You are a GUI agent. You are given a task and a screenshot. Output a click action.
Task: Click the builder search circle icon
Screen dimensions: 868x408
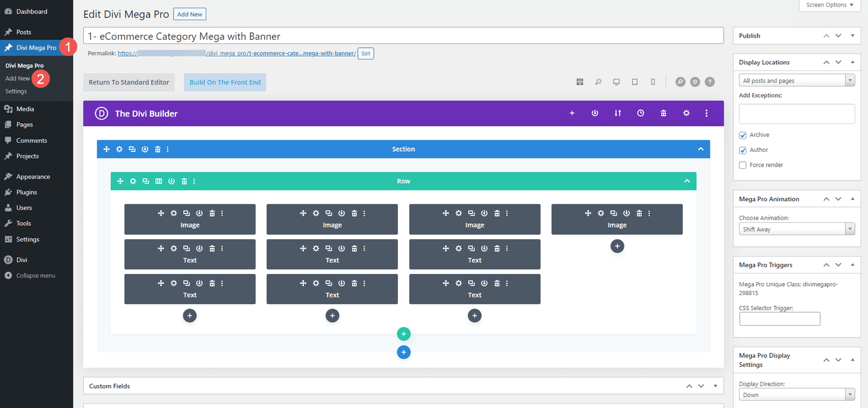(x=680, y=82)
